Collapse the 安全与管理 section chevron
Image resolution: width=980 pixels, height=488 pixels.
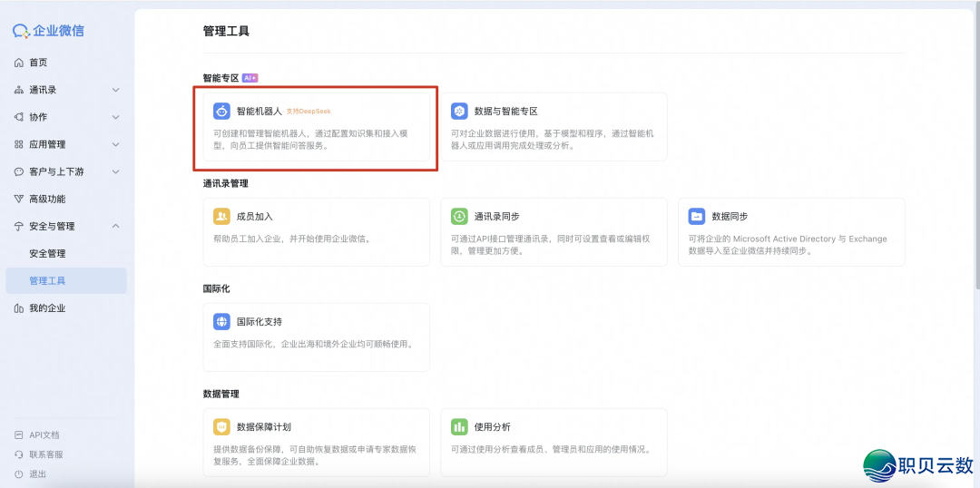click(x=115, y=226)
